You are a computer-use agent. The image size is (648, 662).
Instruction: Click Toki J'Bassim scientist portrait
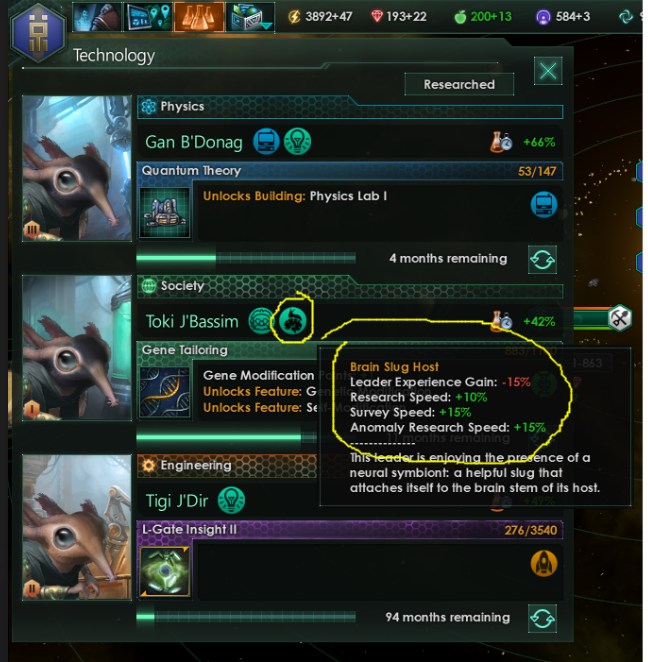[77, 348]
